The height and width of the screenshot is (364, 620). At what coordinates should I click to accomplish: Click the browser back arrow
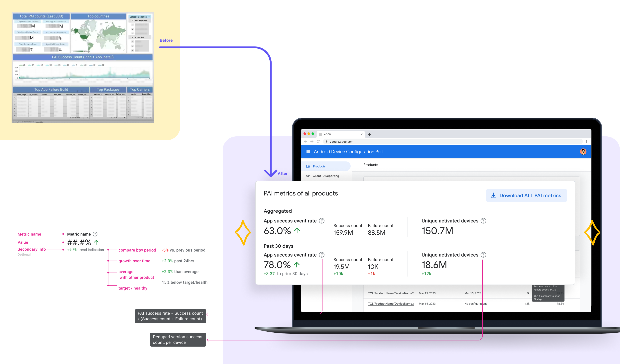pos(305,141)
